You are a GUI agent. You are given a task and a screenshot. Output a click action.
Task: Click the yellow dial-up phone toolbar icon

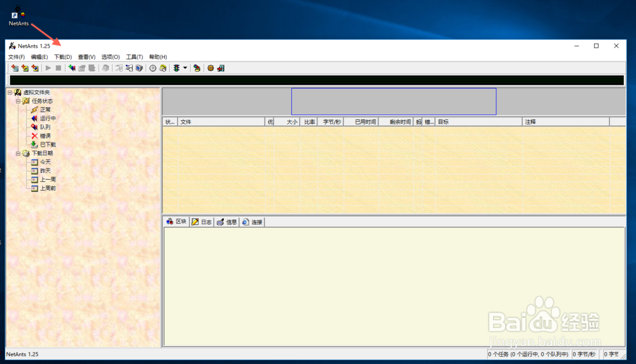click(163, 68)
